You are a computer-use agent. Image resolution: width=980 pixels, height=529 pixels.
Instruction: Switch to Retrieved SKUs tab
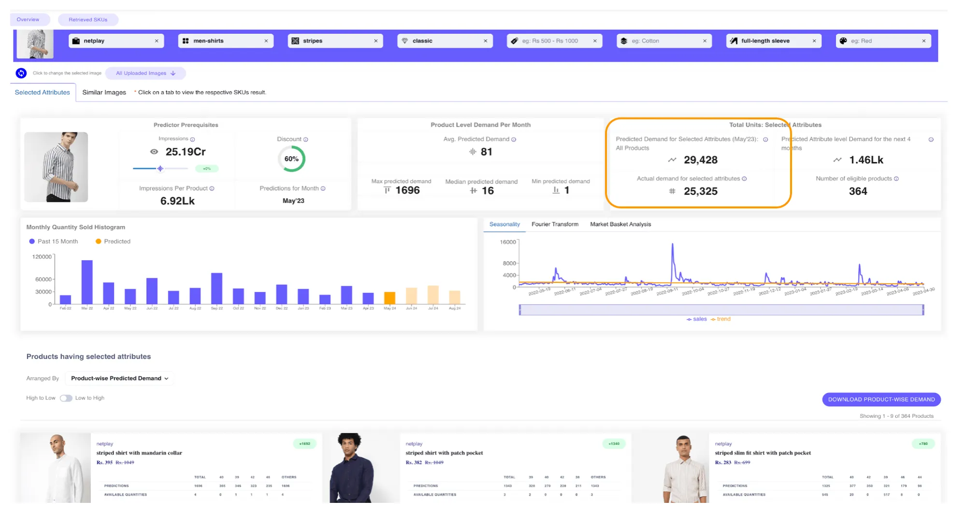tap(88, 19)
